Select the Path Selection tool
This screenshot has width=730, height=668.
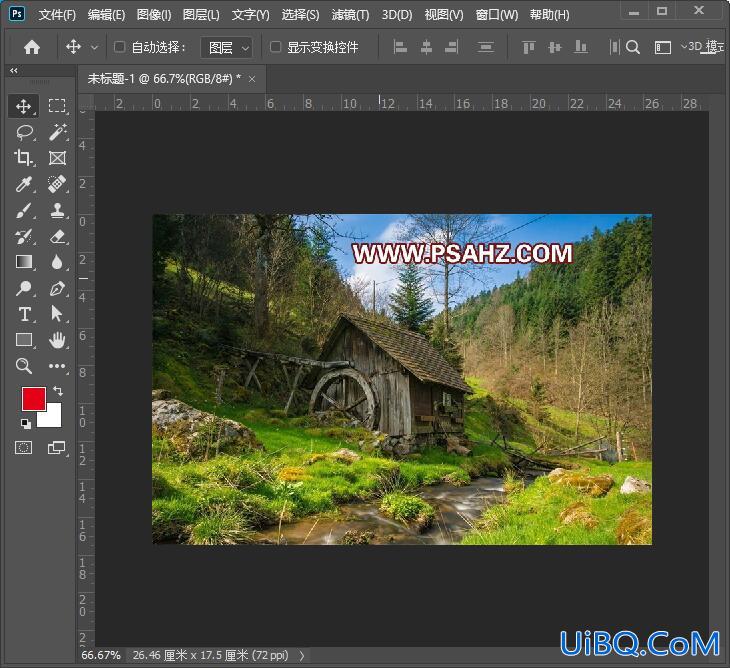[x=57, y=314]
